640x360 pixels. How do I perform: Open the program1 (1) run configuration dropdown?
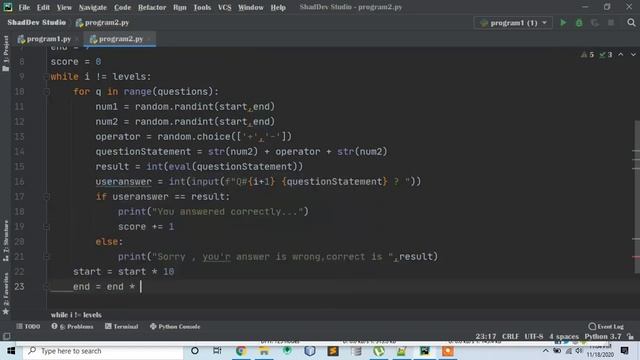click(x=513, y=23)
